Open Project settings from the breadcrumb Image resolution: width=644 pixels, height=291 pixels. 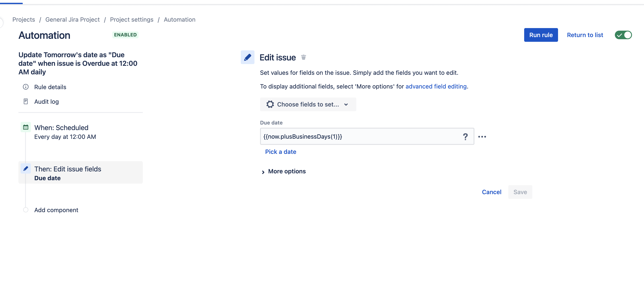[x=131, y=19]
